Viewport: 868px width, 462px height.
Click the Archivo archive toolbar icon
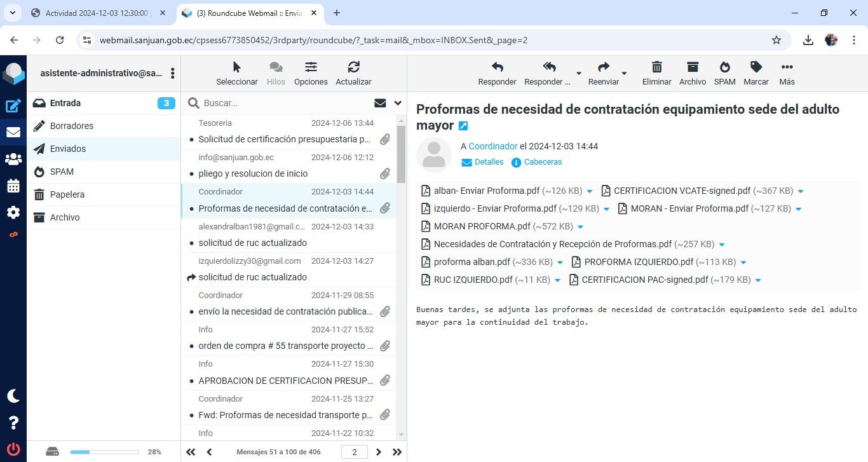[692, 73]
